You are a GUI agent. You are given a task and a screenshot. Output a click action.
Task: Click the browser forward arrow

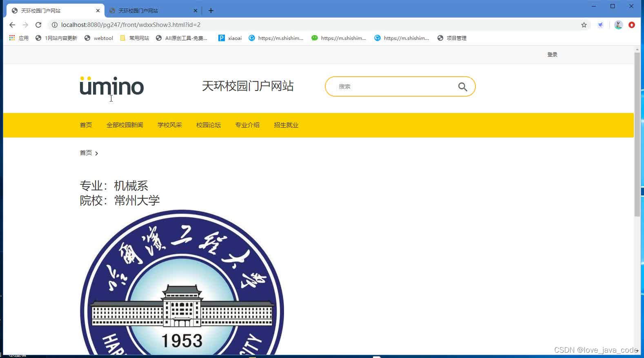click(25, 25)
